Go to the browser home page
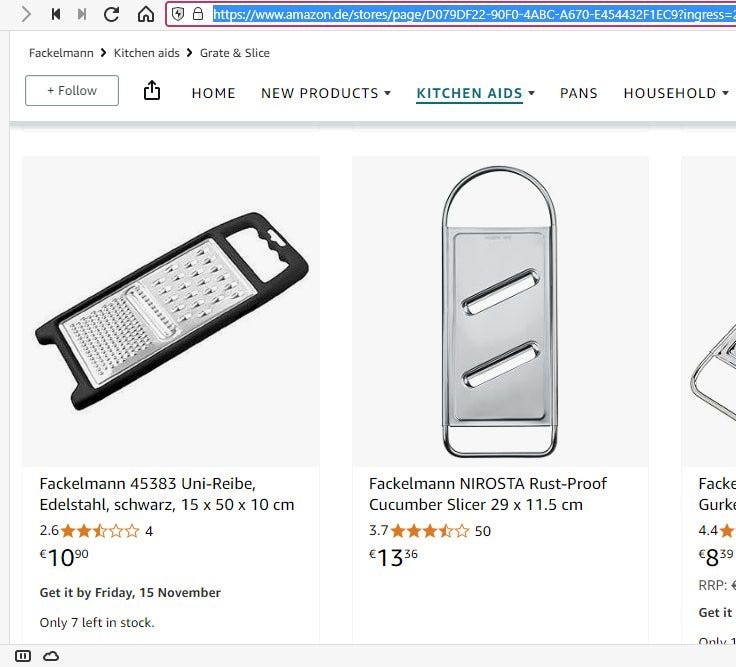This screenshot has width=736, height=667. click(x=146, y=14)
